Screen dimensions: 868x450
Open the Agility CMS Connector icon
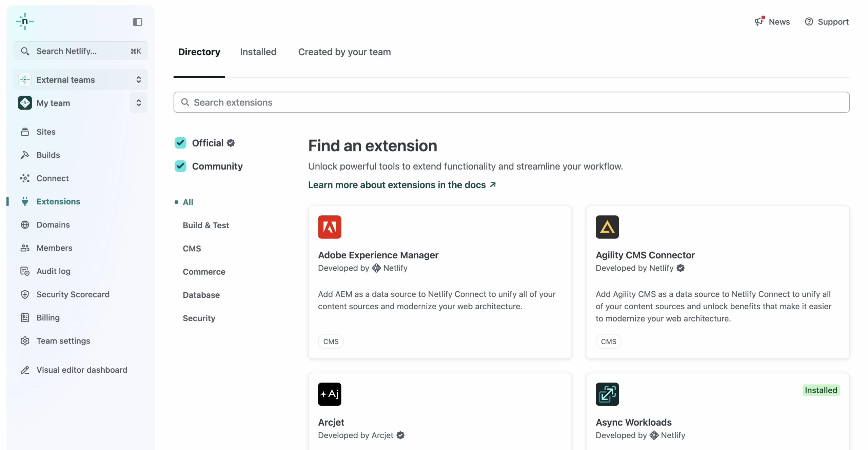coord(607,227)
